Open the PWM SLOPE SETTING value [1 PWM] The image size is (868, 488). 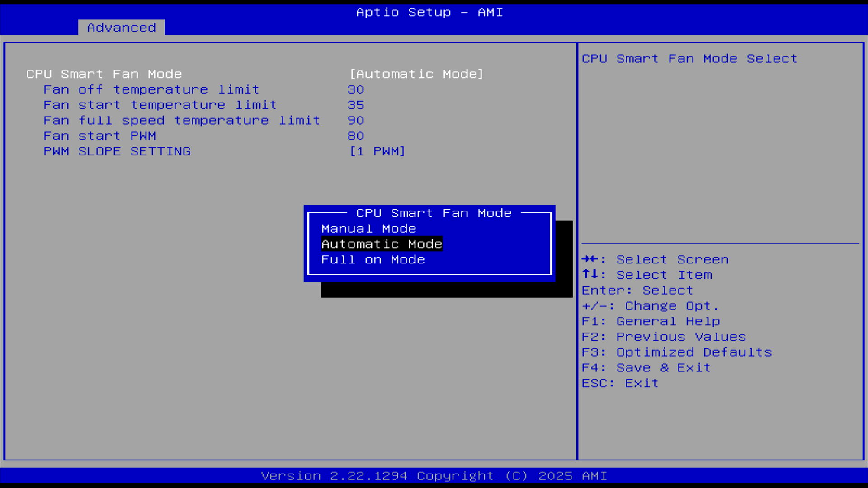tap(377, 151)
